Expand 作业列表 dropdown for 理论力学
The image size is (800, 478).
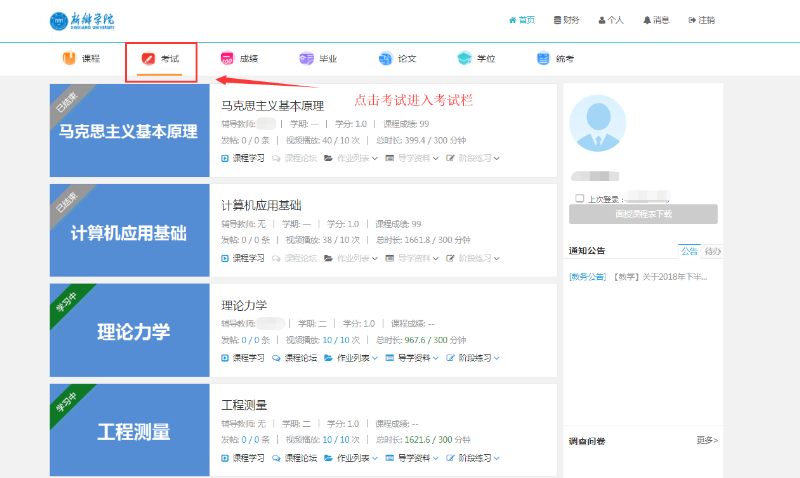pyautogui.click(x=350, y=357)
